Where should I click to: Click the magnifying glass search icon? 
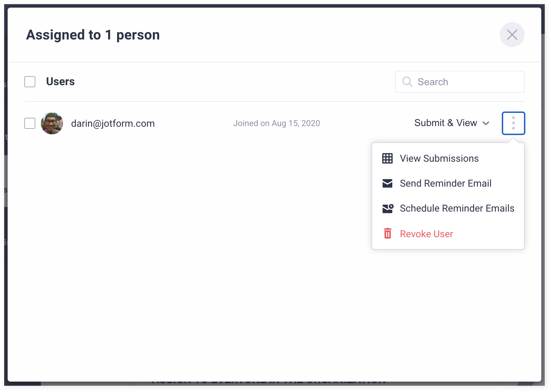pos(407,82)
